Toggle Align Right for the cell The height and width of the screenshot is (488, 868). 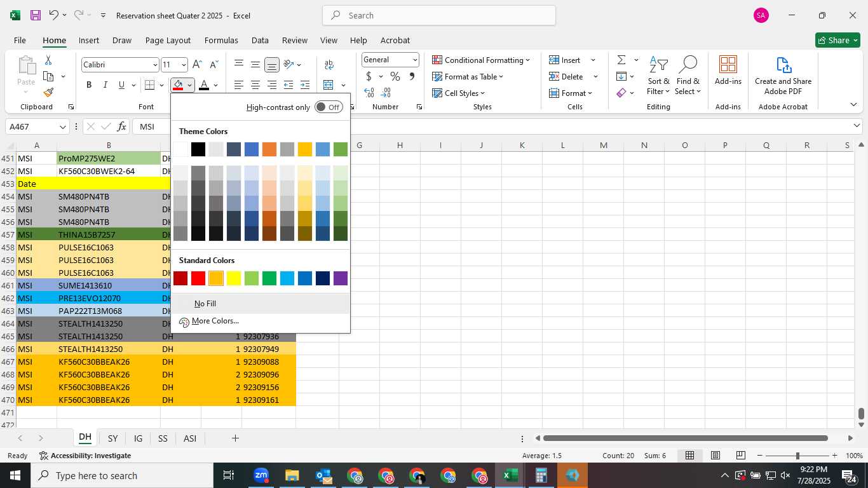click(272, 85)
